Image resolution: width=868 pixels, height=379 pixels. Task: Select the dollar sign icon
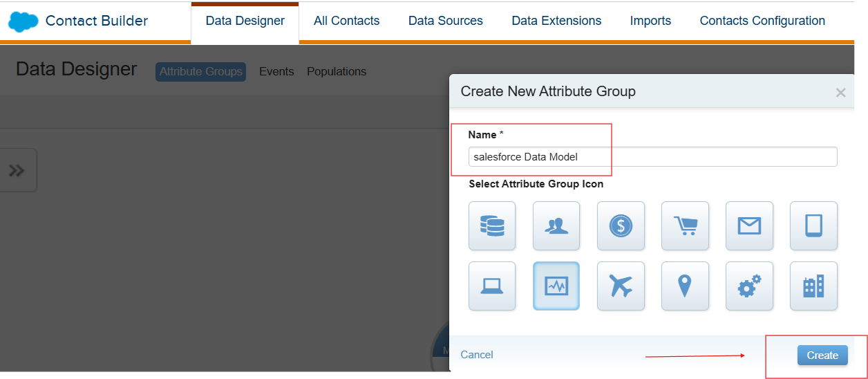tap(621, 225)
